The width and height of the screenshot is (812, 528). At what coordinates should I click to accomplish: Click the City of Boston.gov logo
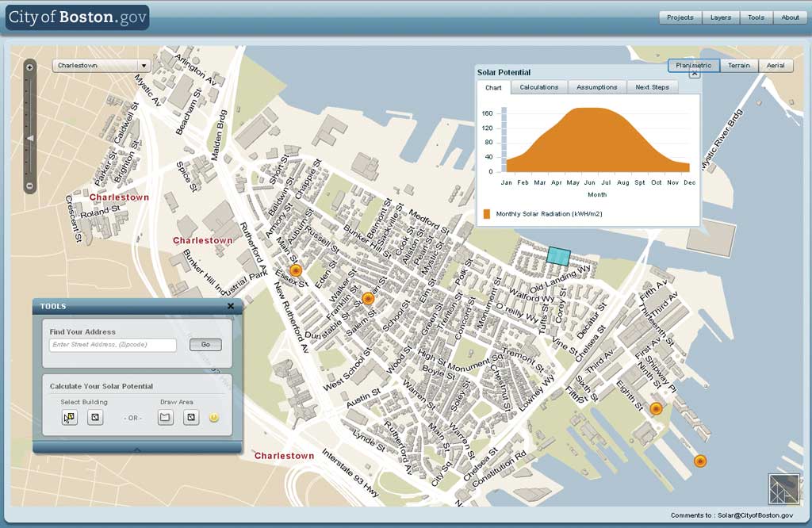coord(77,17)
